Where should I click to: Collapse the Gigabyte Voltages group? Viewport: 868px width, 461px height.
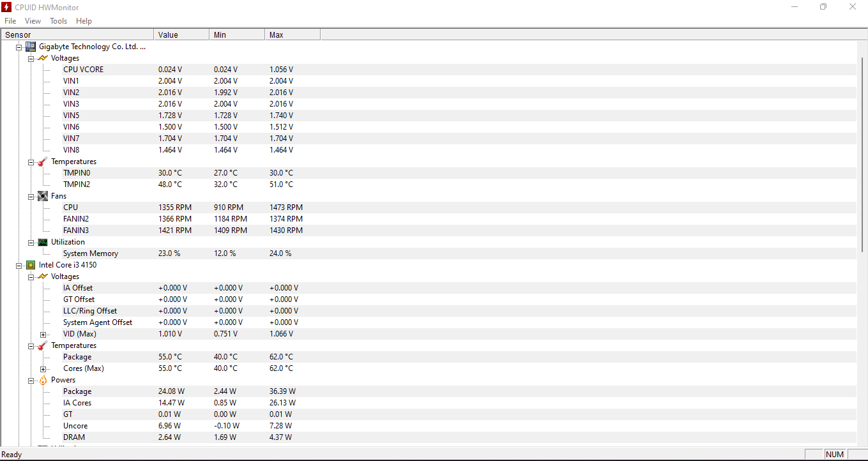(31, 58)
